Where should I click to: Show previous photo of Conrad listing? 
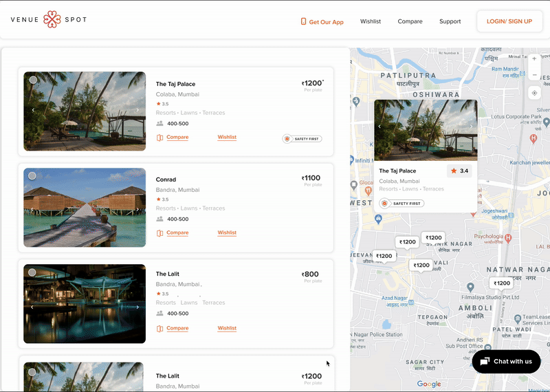32,210
